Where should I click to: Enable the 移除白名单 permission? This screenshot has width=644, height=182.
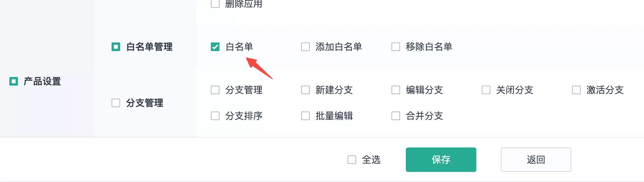point(396,47)
